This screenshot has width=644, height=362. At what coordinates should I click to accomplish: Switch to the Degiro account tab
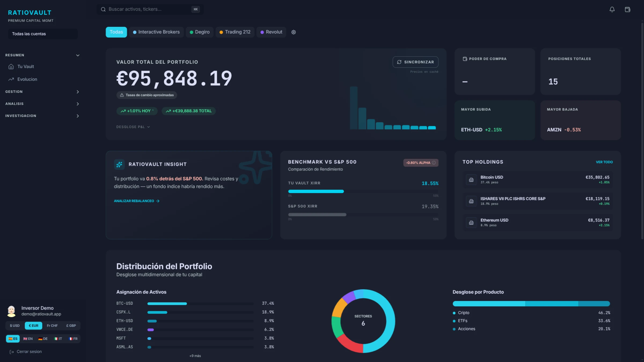[x=199, y=32]
